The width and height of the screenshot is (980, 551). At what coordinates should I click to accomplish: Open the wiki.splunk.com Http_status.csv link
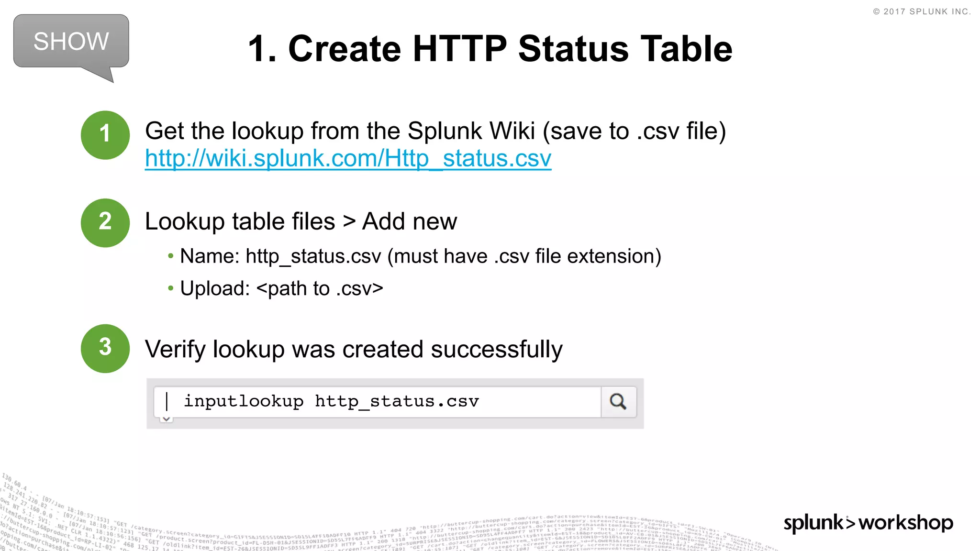coord(348,159)
